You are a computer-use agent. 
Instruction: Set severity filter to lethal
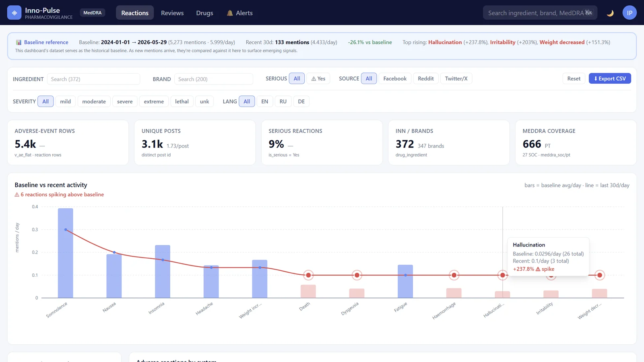(182, 101)
